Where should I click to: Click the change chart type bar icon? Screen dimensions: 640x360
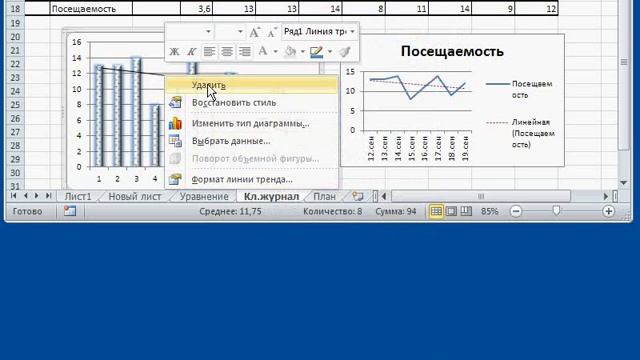point(176,123)
